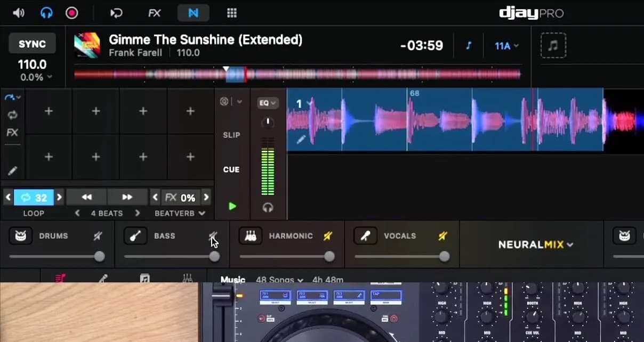Open the 0.0% tempo range dropdown
The image size is (644, 342).
pos(36,77)
